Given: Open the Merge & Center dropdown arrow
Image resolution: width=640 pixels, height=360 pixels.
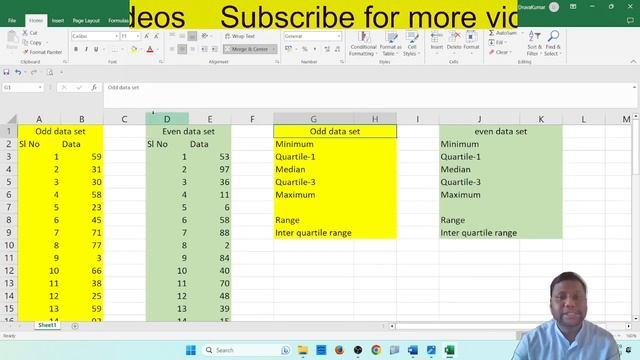Looking at the screenshot, I should click(x=274, y=49).
